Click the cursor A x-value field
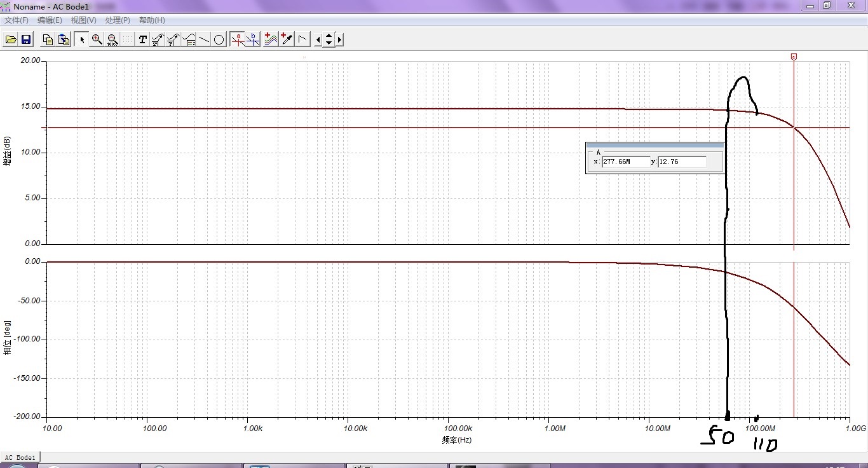The height and width of the screenshot is (468, 868). pyautogui.click(x=627, y=162)
